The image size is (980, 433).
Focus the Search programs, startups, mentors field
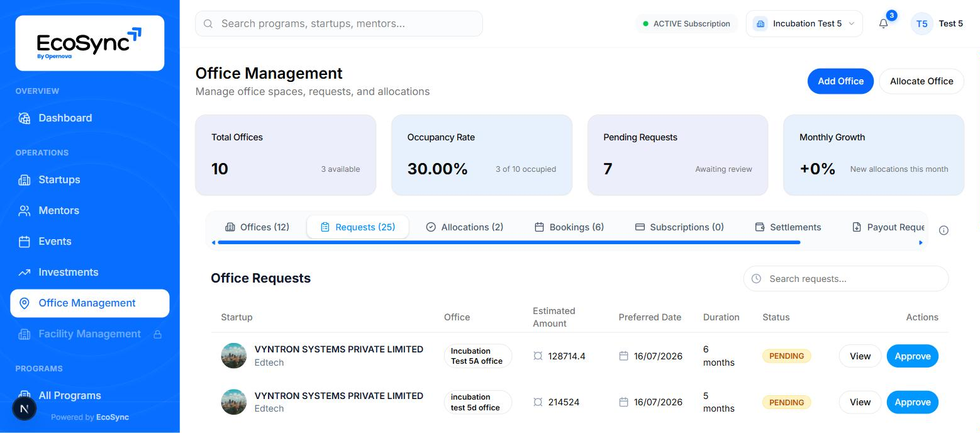(339, 23)
